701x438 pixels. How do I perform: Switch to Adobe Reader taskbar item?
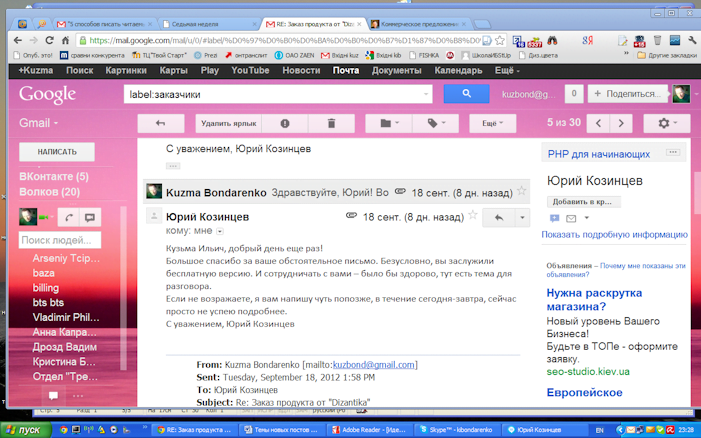point(368,430)
